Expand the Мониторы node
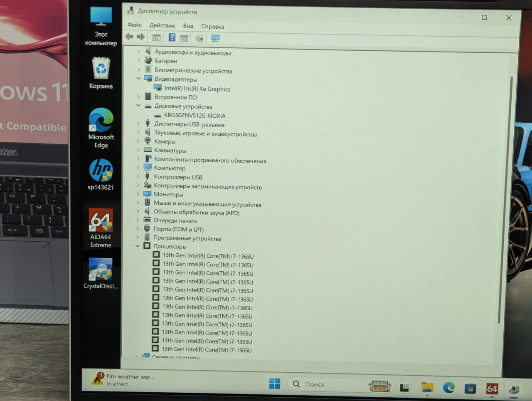The image size is (532, 401). click(138, 194)
